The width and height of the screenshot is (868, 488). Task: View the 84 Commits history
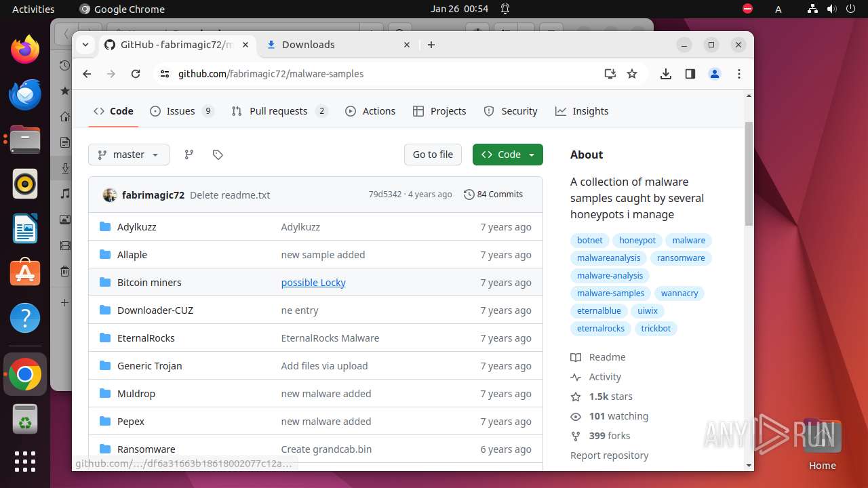493,195
